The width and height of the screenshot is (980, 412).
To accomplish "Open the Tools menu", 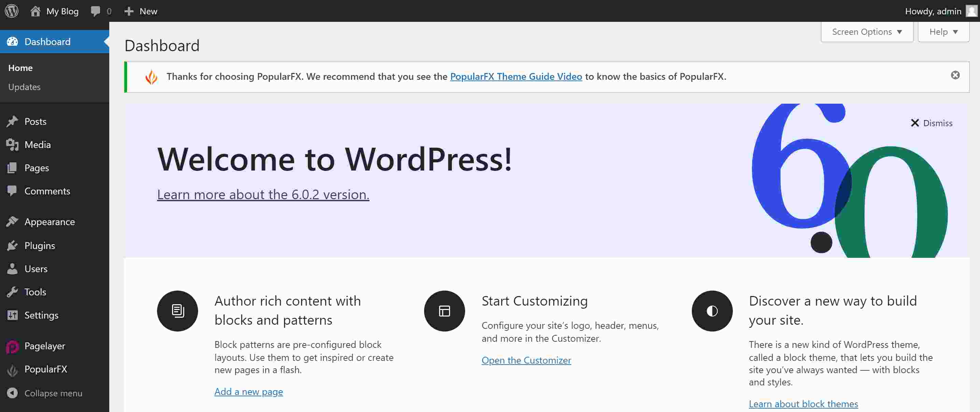I will [54, 292].
